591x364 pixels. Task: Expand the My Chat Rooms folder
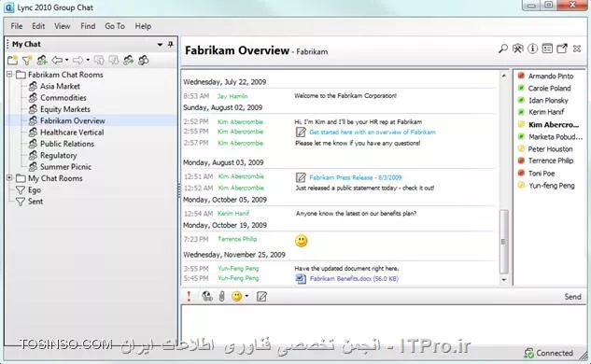pyautogui.click(x=9, y=177)
